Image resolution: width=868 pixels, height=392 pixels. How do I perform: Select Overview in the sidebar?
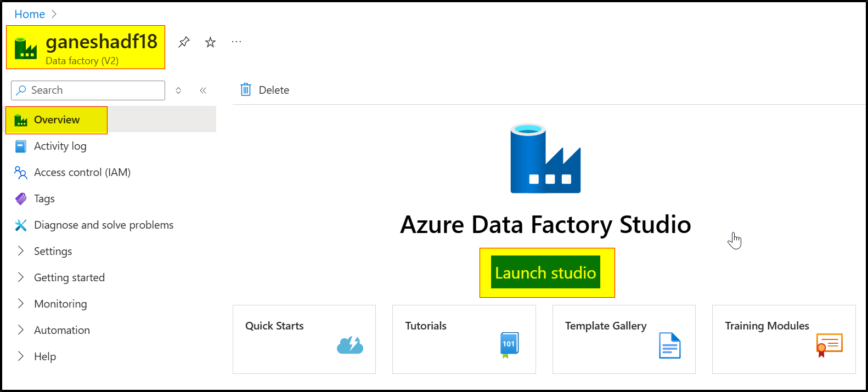tap(57, 119)
